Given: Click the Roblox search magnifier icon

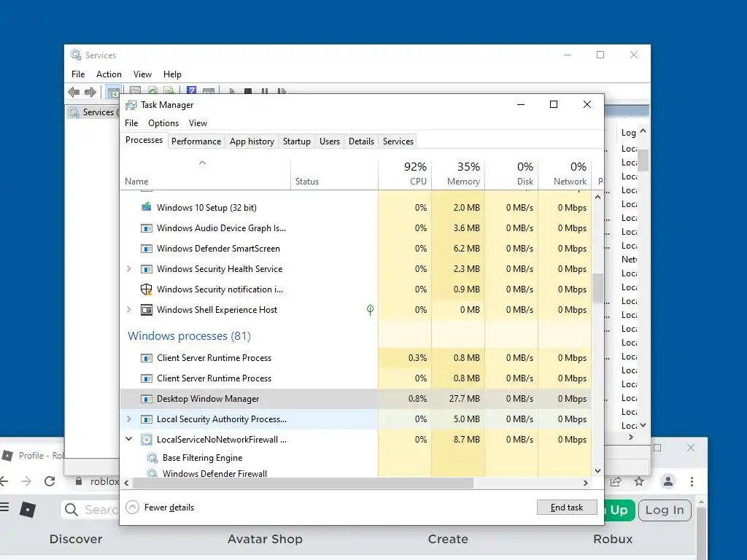Looking at the screenshot, I should click(71, 510).
